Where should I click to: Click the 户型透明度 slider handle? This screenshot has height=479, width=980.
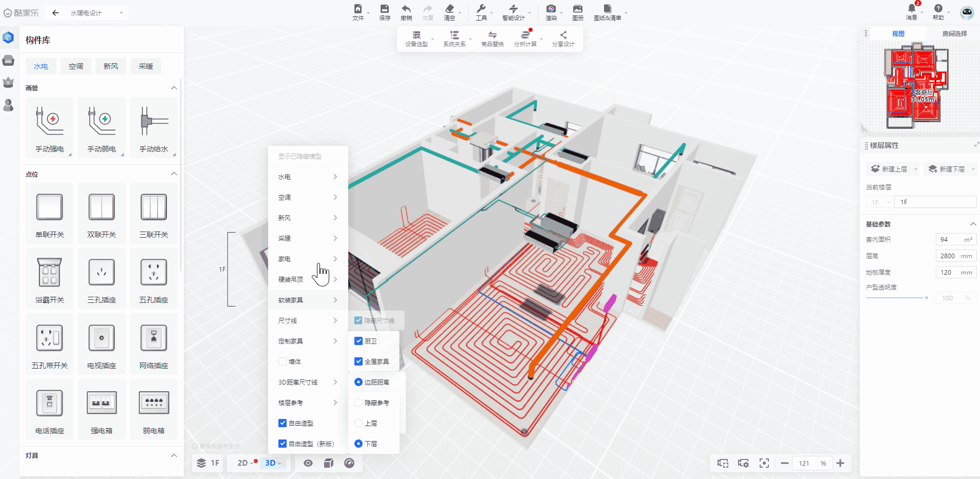[927, 298]
